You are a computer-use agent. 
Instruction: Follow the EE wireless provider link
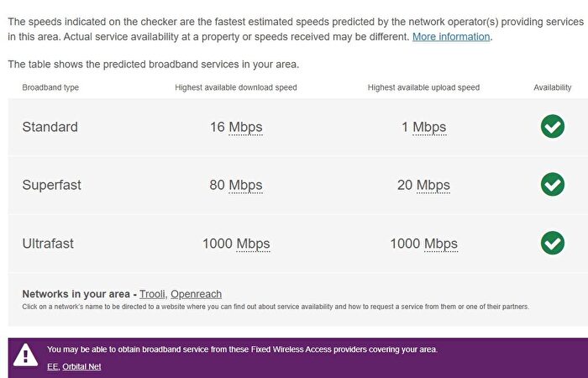pos(52,366)
